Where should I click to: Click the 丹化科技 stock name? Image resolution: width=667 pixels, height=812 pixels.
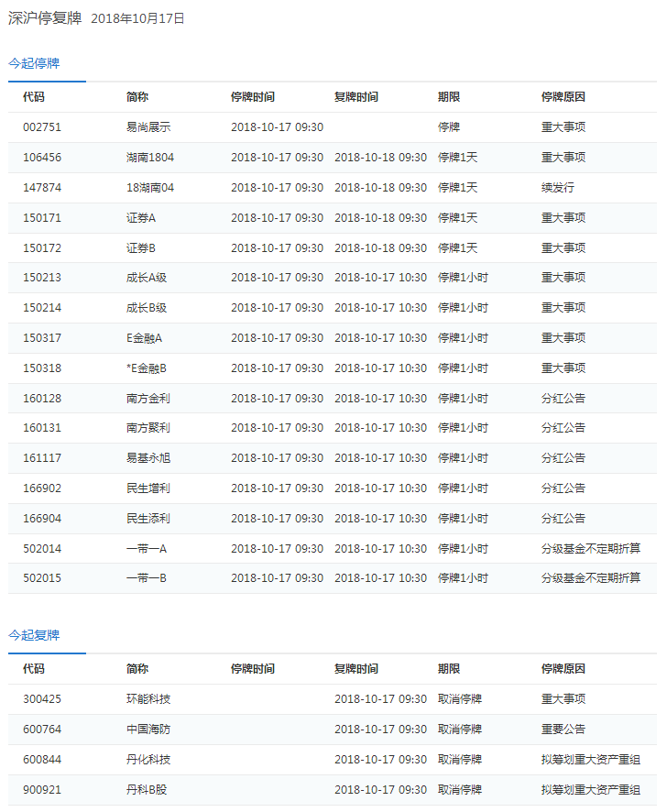(148, 760)
